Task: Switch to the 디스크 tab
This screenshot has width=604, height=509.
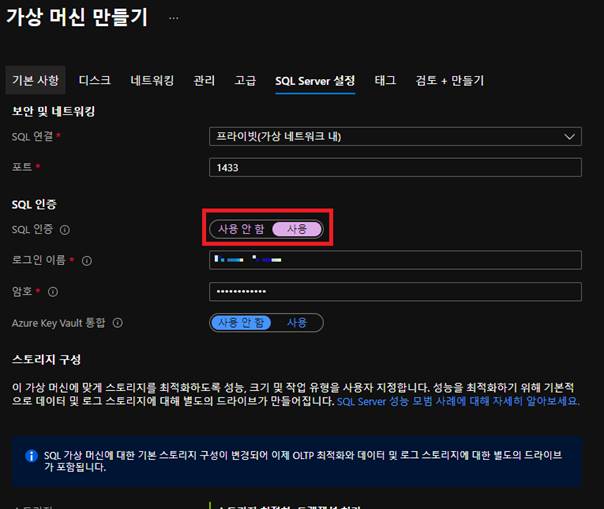Action: coord(95,80)
